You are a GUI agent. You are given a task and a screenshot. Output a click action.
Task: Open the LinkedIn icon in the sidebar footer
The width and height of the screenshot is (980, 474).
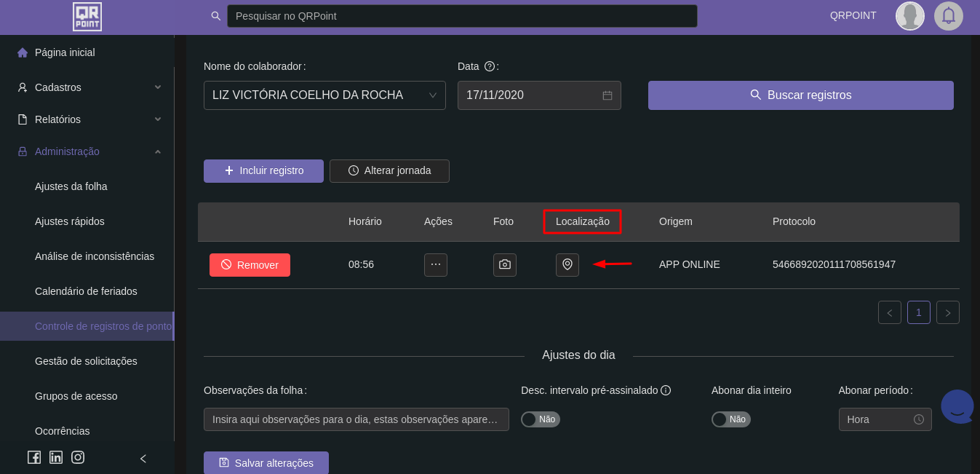(x=56, y=457)
